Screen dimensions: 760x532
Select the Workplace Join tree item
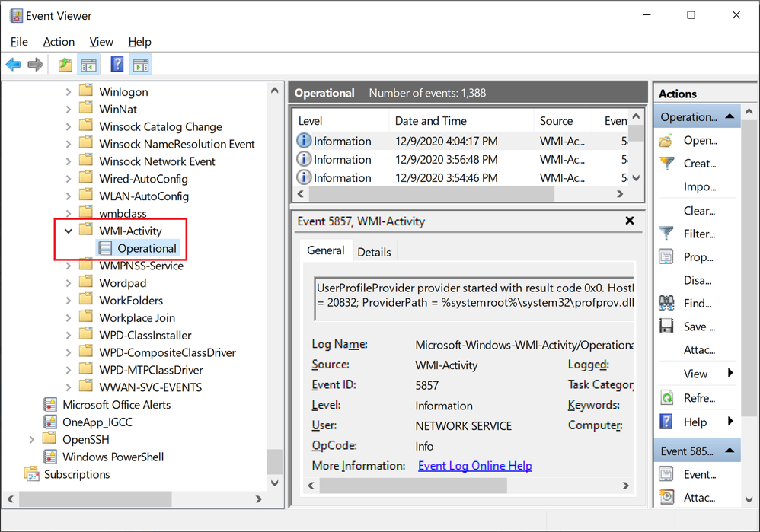136,318
